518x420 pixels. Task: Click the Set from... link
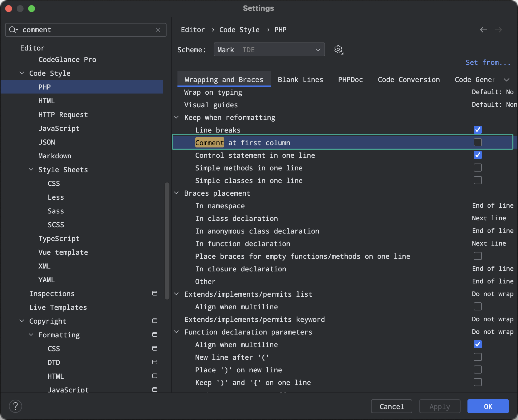(x=488, y=63)
